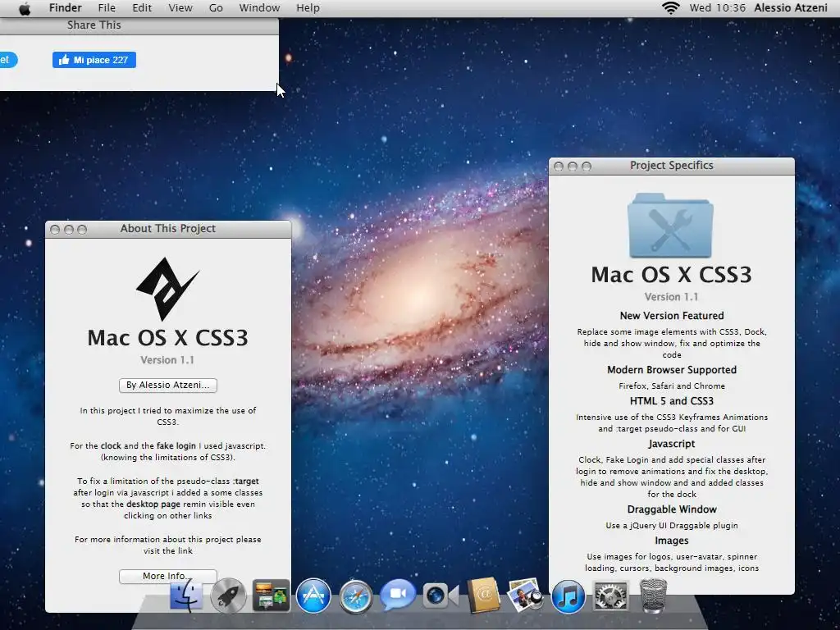Click Use a jQuery UI Draggable plugin text
Screen dimensions: 840x630
[672, 526]
